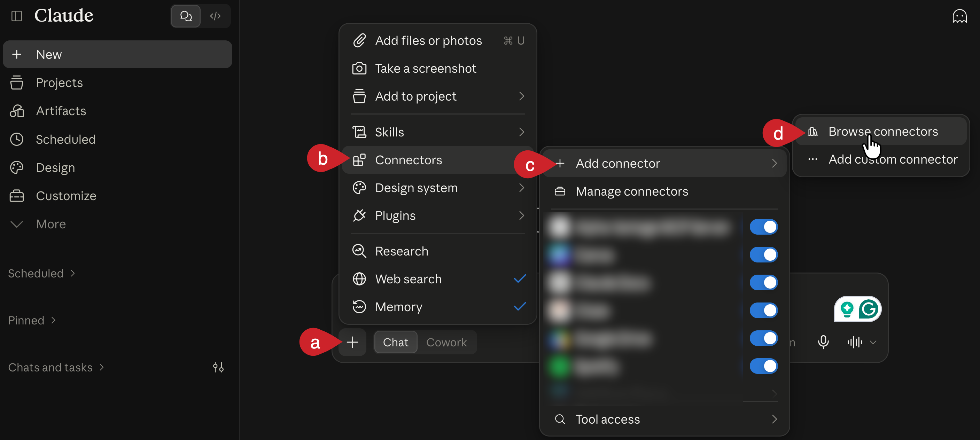Choose Add custom connector
Viewport: 980px width, 440px height.
[x=881, y=159]
